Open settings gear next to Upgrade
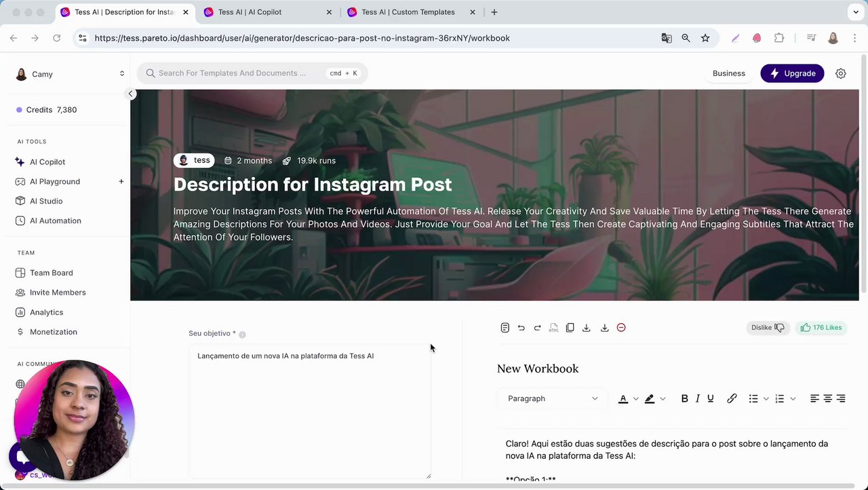 pos(840,73)
